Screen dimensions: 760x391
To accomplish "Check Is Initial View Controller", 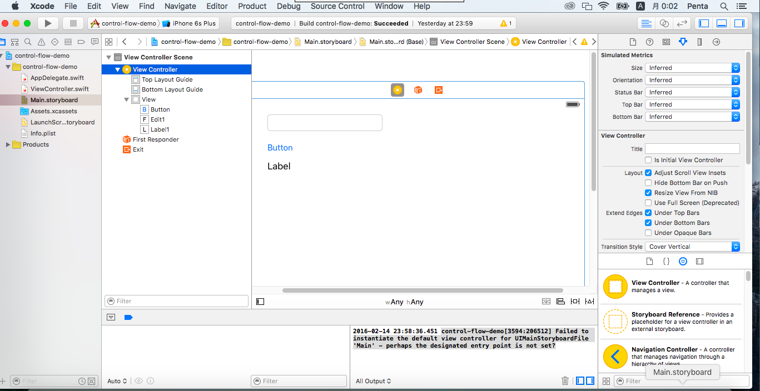I will pos(648,160).
